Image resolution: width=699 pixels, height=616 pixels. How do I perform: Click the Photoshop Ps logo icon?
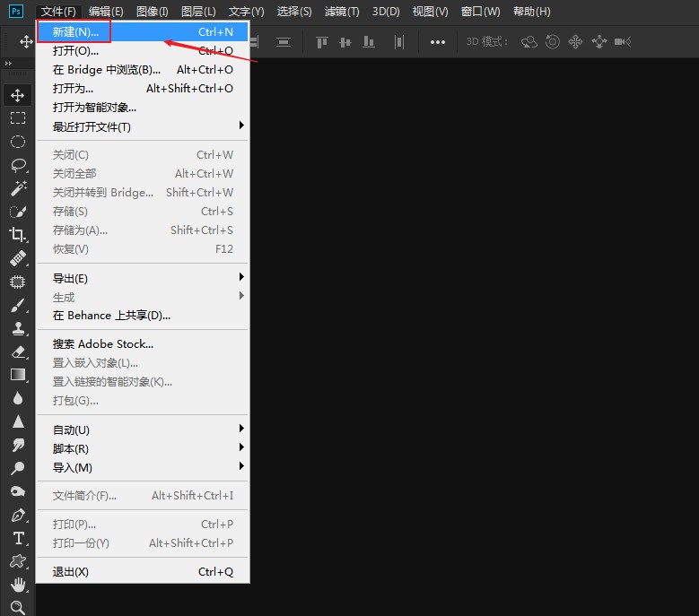[x=16, y=11]
